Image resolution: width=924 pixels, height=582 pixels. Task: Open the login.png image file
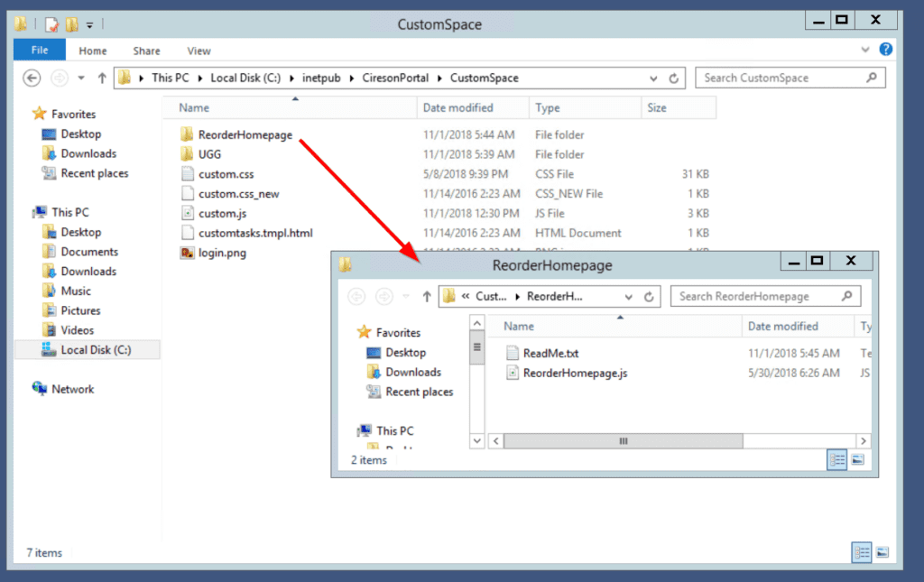tap(221, 253)
